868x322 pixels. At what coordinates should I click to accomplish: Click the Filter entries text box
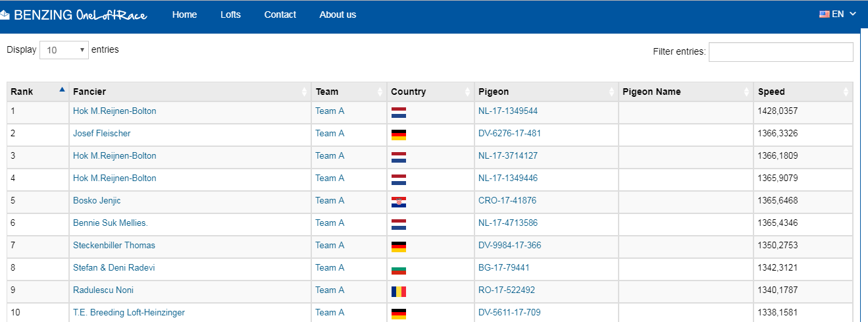[x=780, y=52]
